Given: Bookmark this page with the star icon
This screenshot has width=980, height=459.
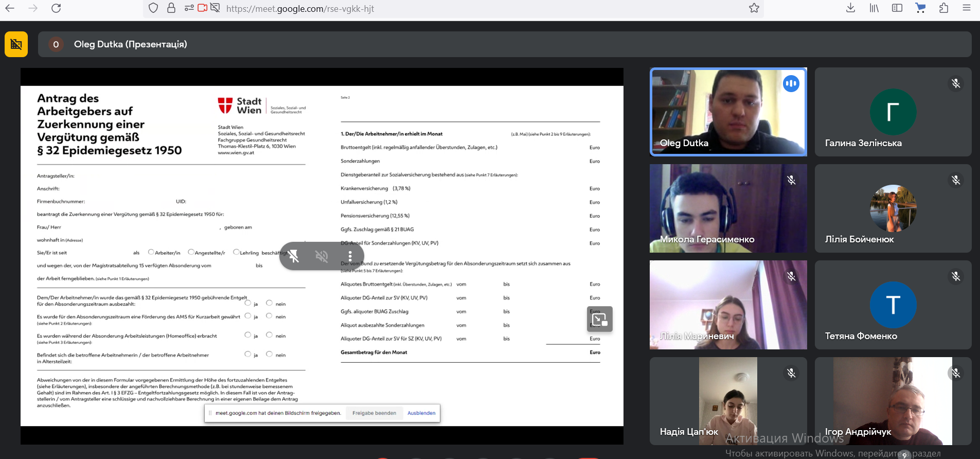Looking at the screenshot, I should point(754,8).
